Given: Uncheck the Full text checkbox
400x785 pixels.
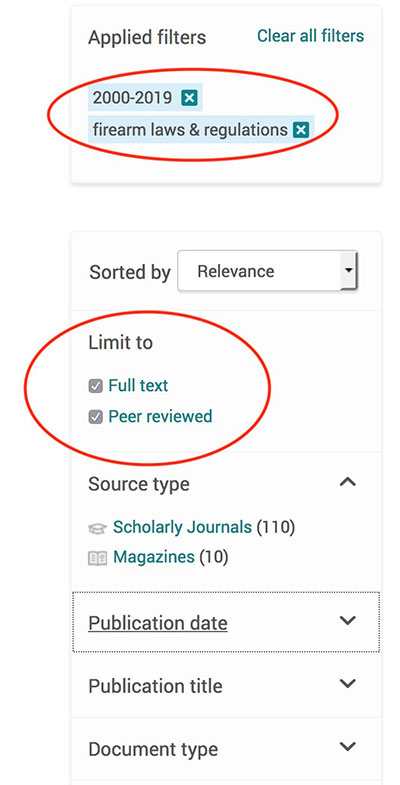Looking at the screenshot, I should [x=96, y=386].
